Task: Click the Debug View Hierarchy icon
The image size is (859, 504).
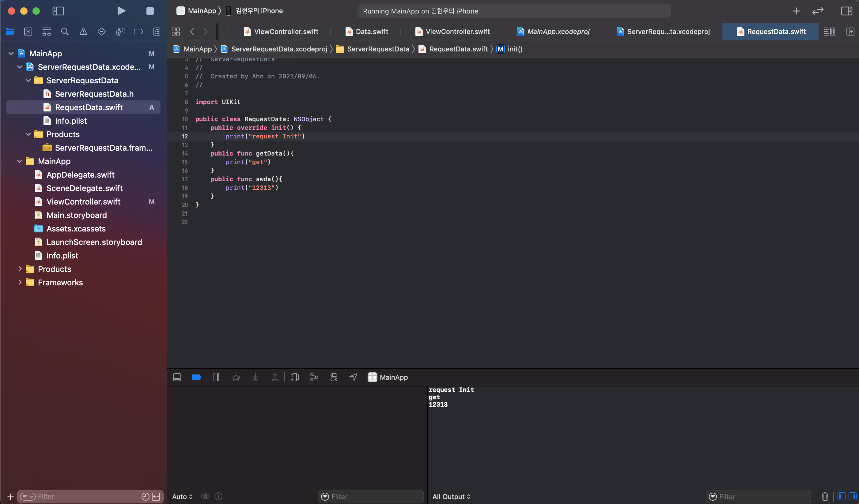Action: point(294,377)
